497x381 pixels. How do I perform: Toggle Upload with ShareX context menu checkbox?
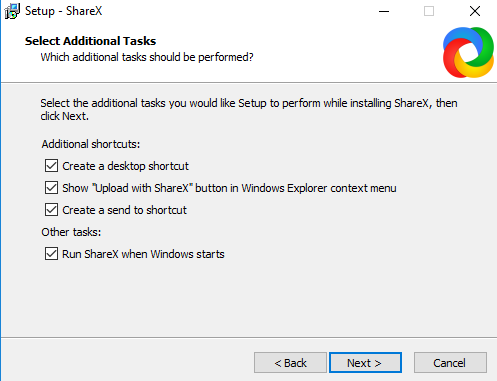(51, 188)
